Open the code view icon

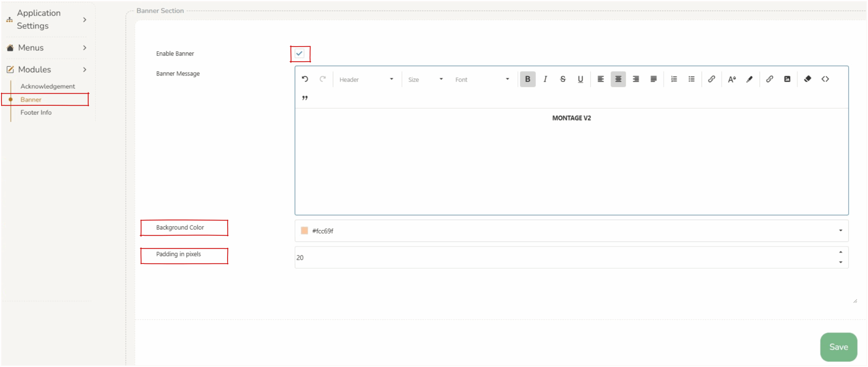[825, 79]
